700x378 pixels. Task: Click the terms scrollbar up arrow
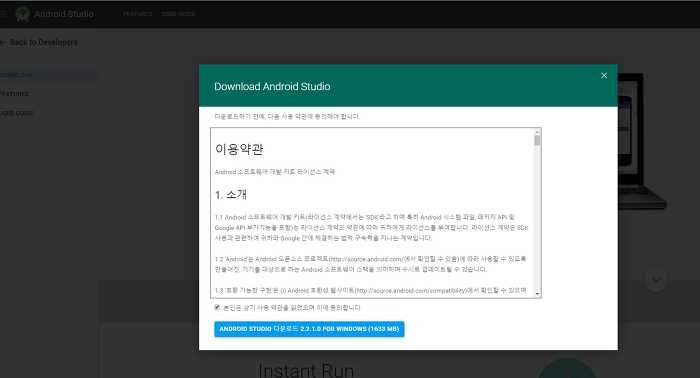537,132
